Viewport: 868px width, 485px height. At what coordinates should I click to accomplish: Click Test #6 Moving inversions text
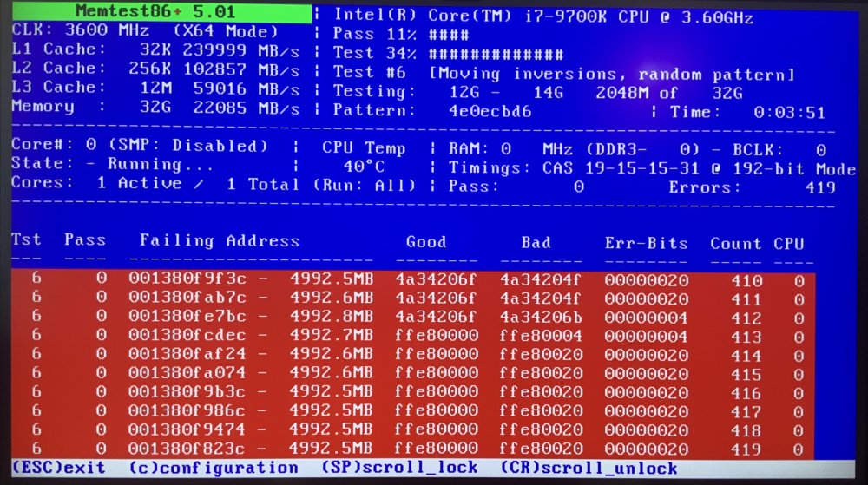click(x=564, y=74)
